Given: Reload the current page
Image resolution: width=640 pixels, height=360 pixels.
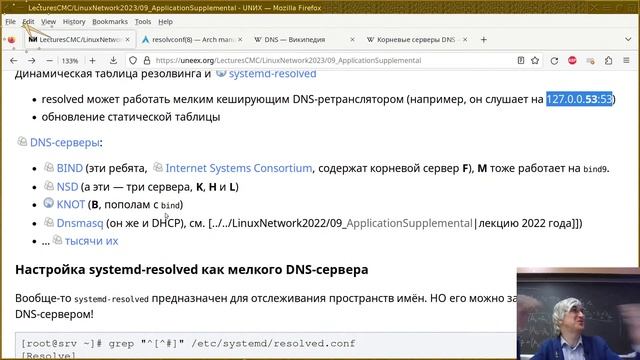Looking at the screenshot, I should 554,60.
